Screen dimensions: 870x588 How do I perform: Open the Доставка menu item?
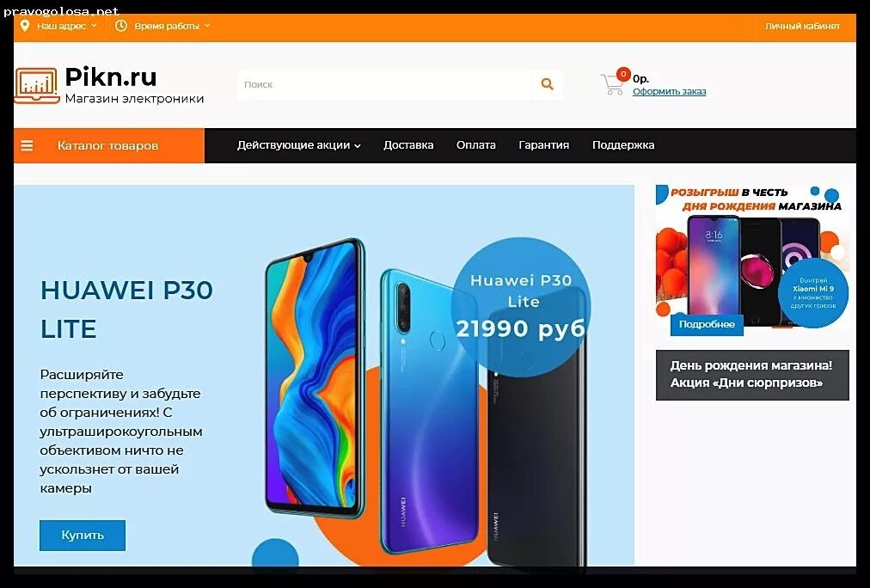pyautogui.click(x=408, y=145)
